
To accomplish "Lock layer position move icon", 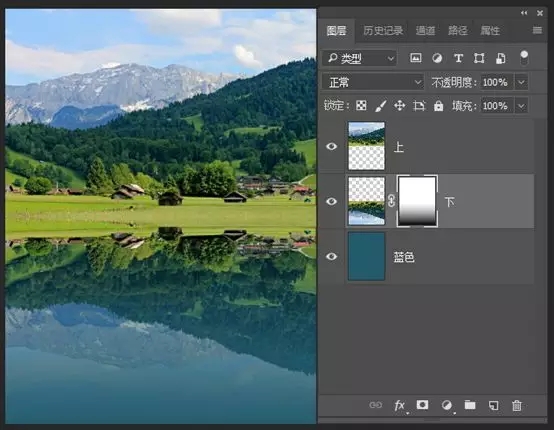I will click(x=400, y=106).
